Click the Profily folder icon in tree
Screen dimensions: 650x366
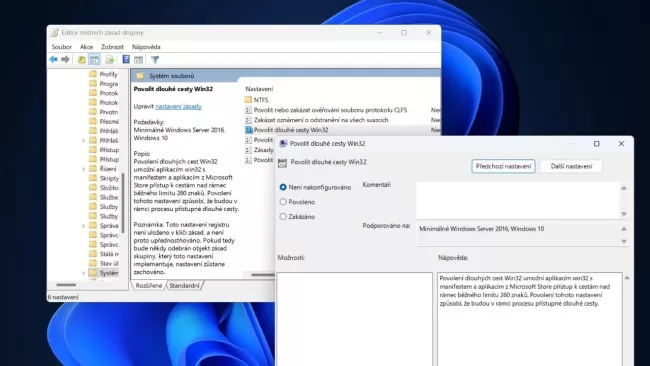click(x=93, y=74)
